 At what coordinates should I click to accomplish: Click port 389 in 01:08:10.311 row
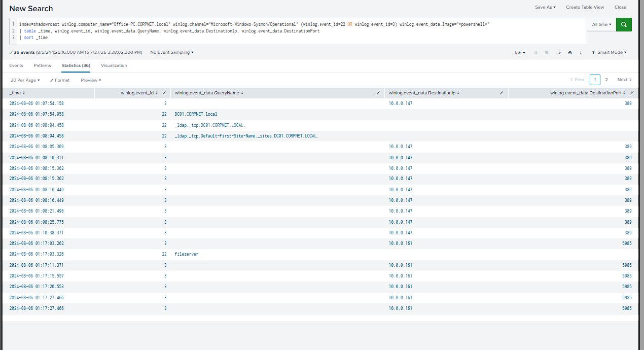(628, 158)
